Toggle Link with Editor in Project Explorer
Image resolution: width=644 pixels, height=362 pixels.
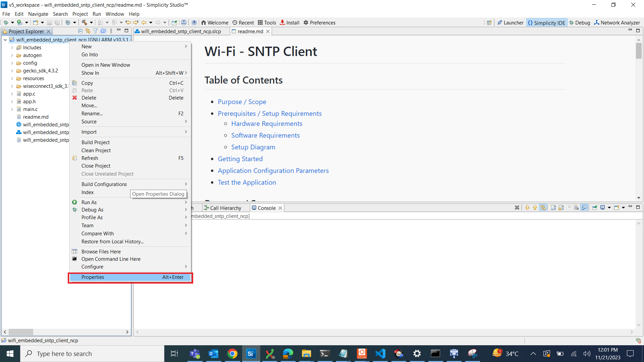(x=88, y=31)
